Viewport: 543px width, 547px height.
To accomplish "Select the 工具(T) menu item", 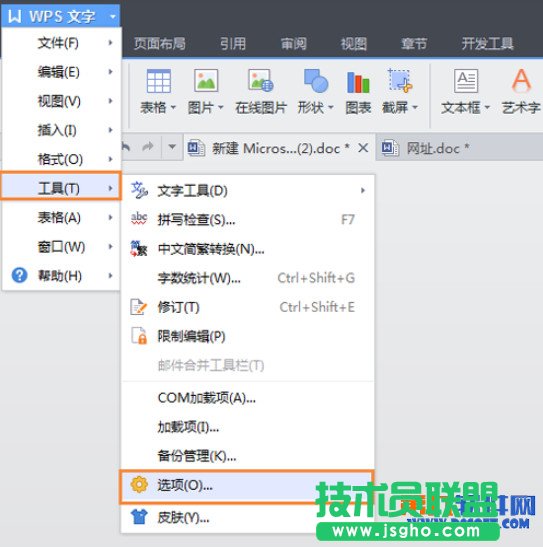I will pos(61,186).
